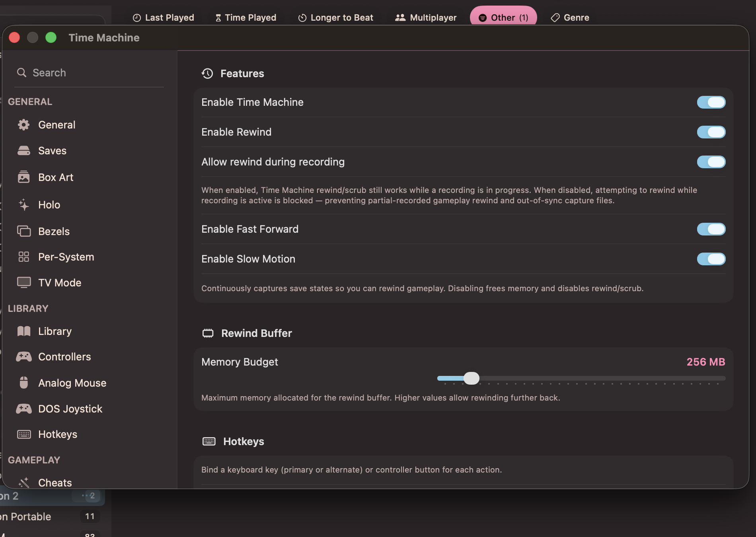Click the Holo sparkle icon

23,204
